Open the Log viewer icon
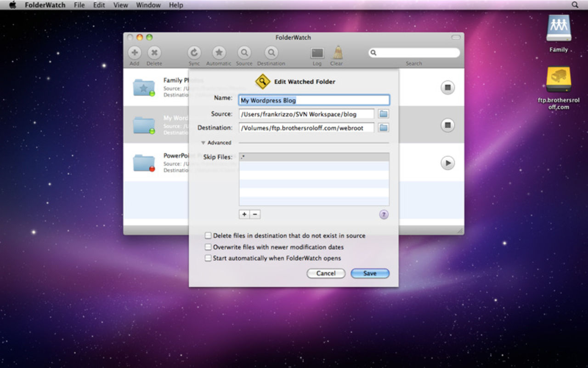 click(x=317, y=53)
